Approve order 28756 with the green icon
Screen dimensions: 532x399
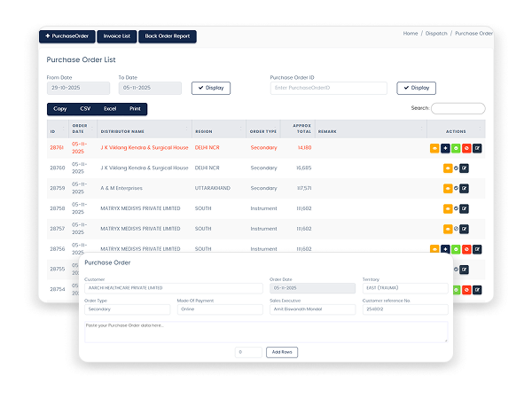(456, 249)
